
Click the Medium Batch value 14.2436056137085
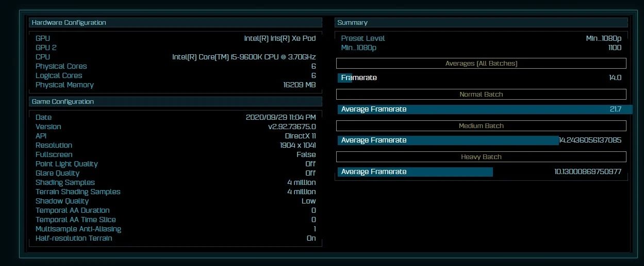tap(590, 140)
